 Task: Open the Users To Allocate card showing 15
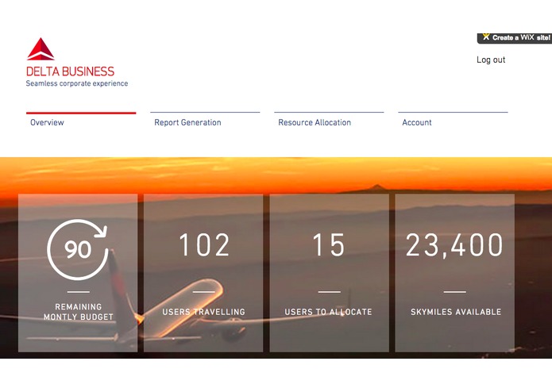click(x=329, y=273)
